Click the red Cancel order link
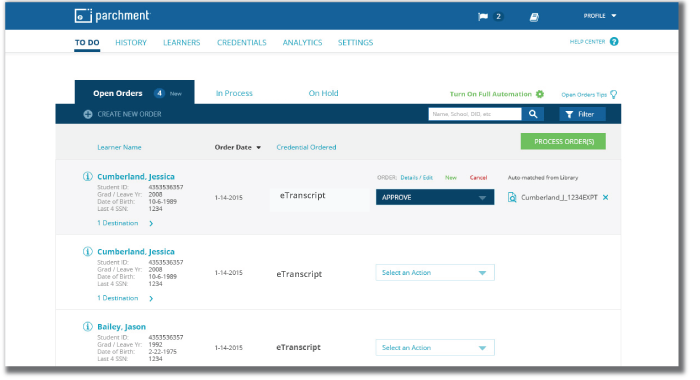 [478, 178]
